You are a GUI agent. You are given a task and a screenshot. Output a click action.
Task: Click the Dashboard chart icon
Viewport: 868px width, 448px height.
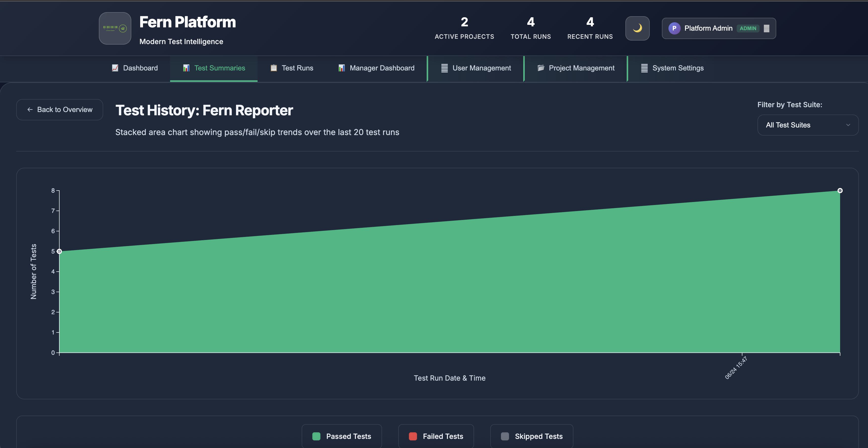pos(115,68)
